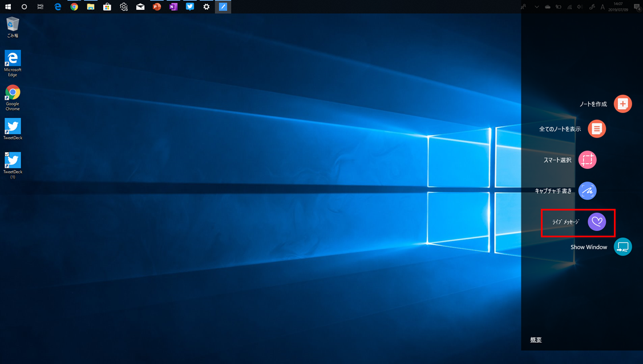Tap the ノートを作成 create note button
The image size is (643, 364).
[622, 104]
